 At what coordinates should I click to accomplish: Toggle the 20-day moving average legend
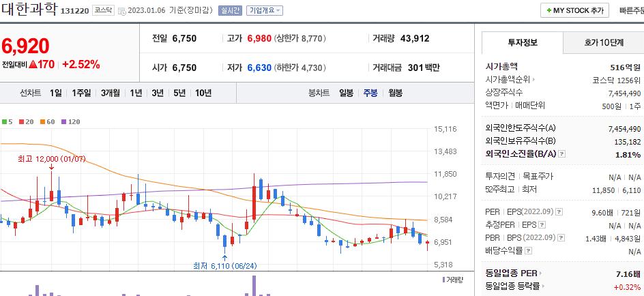26,122
